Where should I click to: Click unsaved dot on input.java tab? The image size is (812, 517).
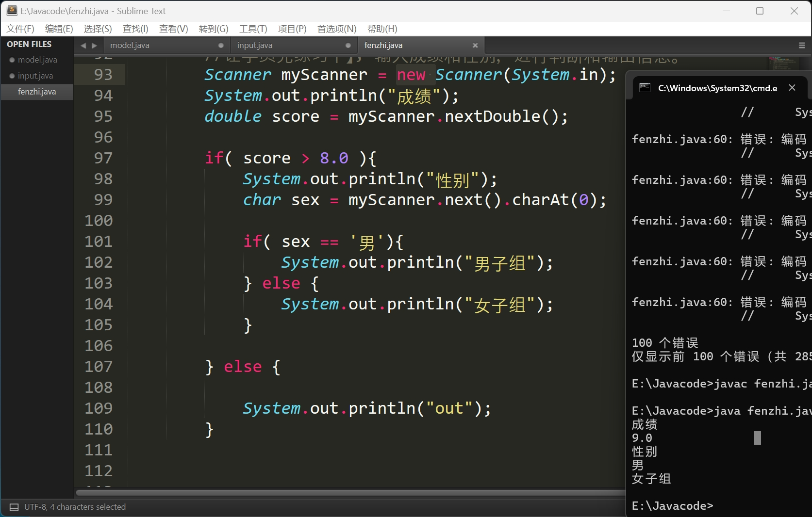(348, 45)
